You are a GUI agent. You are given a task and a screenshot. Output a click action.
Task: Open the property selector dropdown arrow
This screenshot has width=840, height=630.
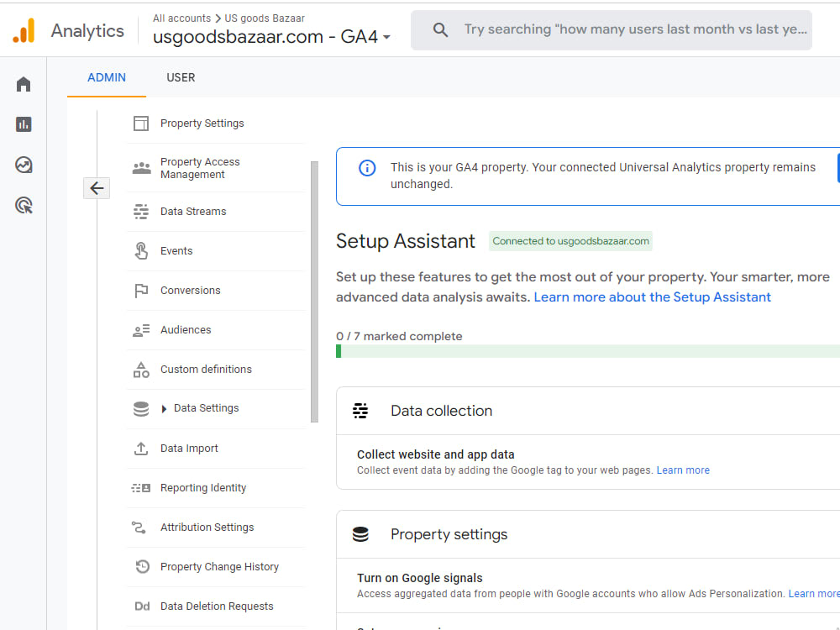point(386,38)
